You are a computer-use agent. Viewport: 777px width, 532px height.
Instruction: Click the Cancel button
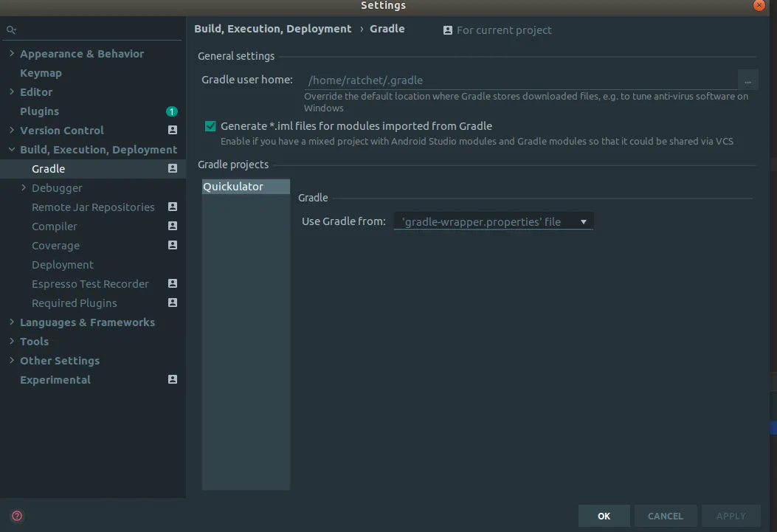[665, 516]
